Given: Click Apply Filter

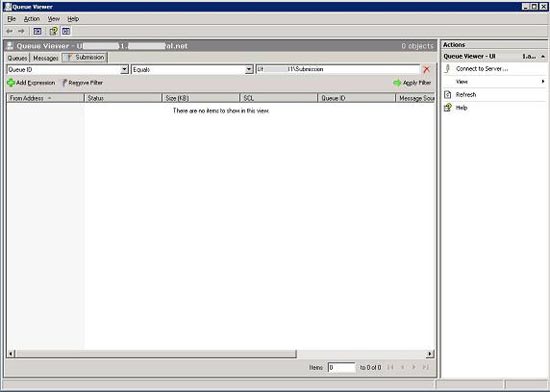Looking at the screenshot, I should coord(417,83).
